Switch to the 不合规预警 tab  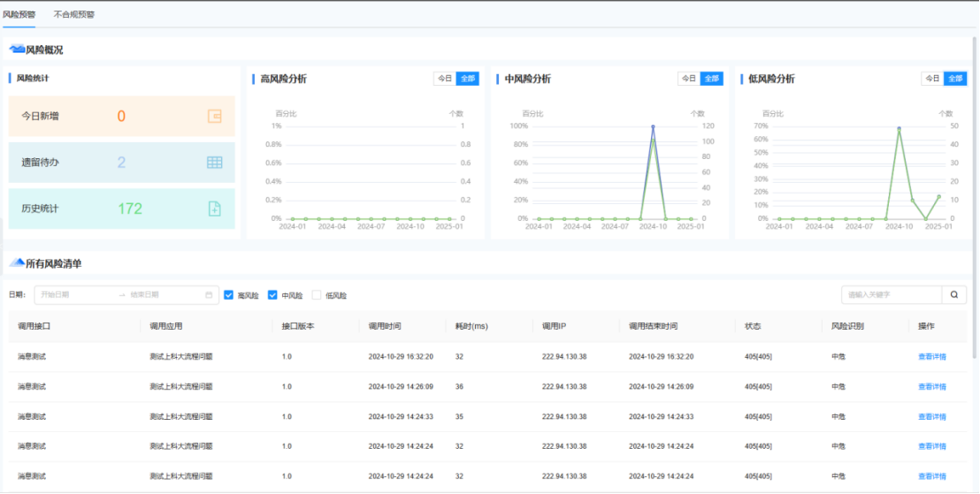pos(74,14)
